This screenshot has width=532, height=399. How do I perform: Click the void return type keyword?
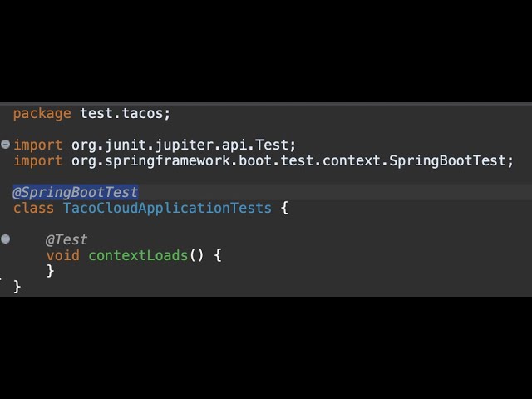[x=62, y=255]
